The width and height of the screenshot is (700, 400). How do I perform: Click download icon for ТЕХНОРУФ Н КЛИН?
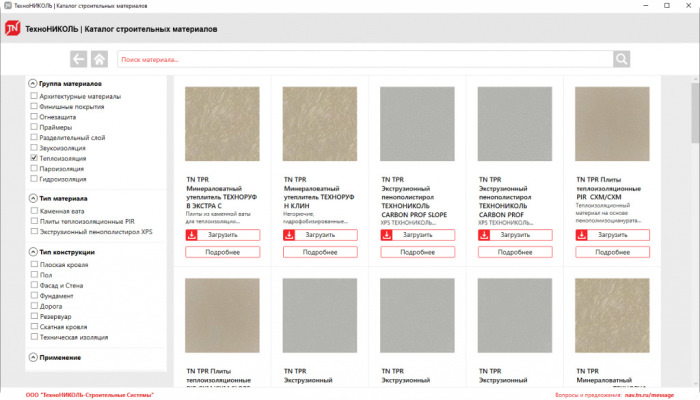click(x=289, y=235)
